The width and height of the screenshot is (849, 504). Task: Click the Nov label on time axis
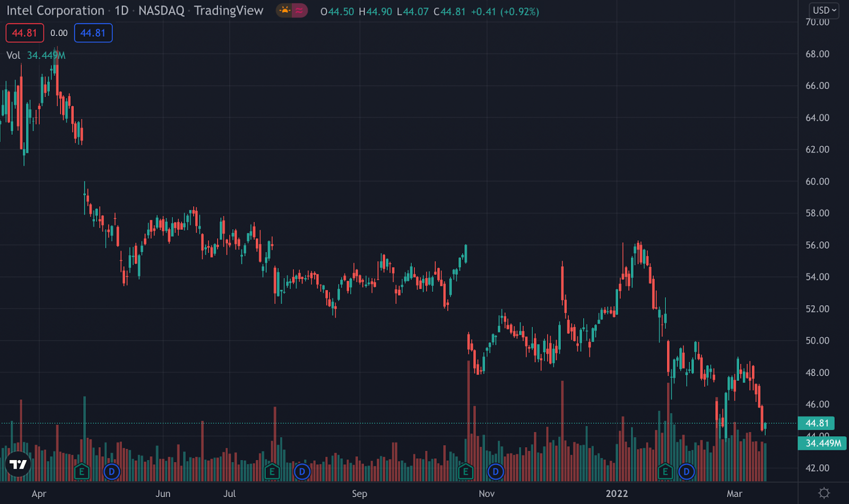[x=487, y=494]
